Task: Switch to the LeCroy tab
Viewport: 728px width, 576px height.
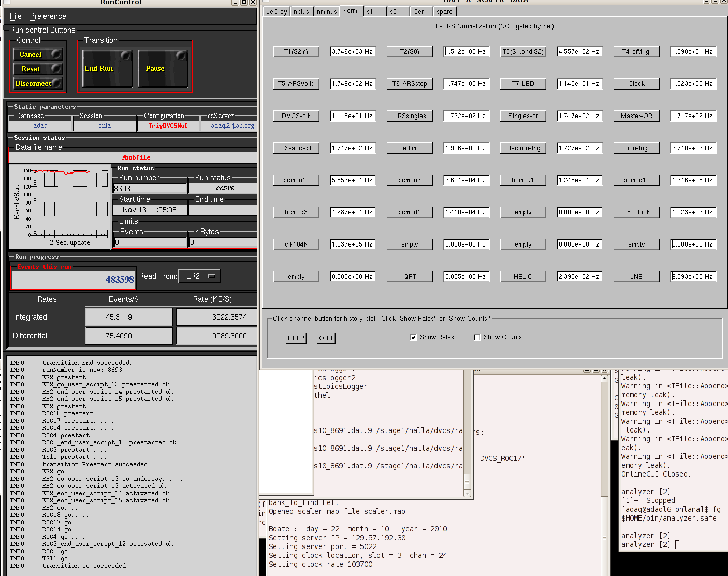Action: pos(276,11)
